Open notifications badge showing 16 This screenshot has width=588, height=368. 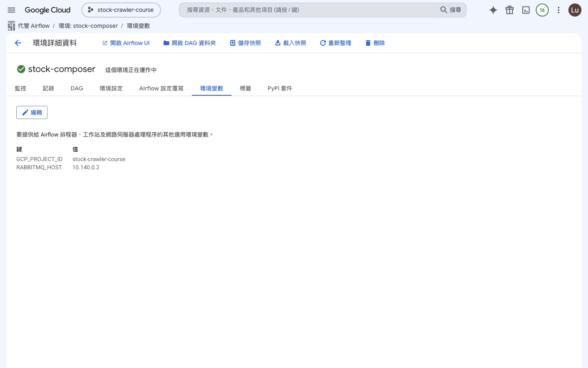(542, 10)
